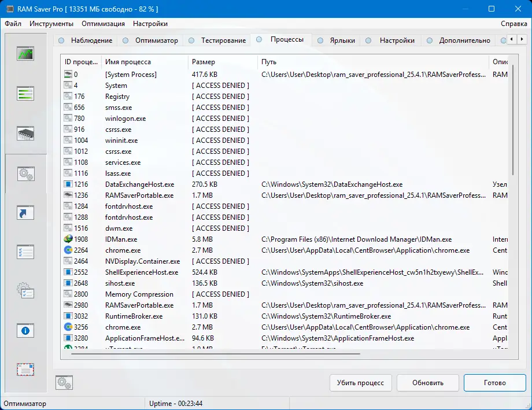Screen dimensions: 532x410
Task: Click the icon of the [System Process] row
Action: coord(68,75)
